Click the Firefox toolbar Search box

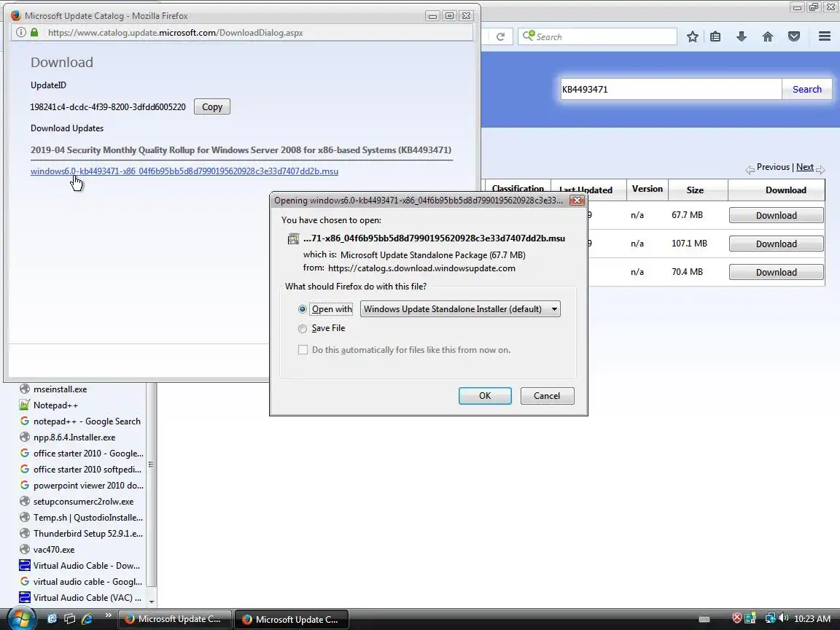(x=597, y=36)
